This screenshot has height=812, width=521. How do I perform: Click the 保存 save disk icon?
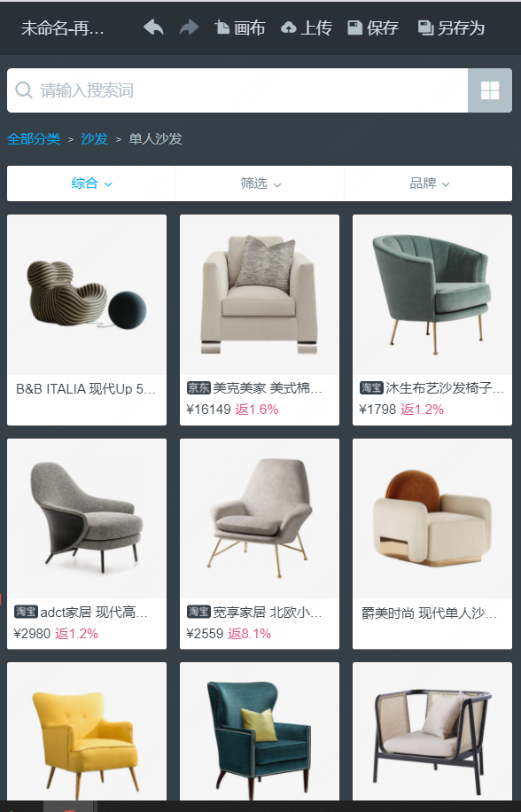(x=354, y=27)
